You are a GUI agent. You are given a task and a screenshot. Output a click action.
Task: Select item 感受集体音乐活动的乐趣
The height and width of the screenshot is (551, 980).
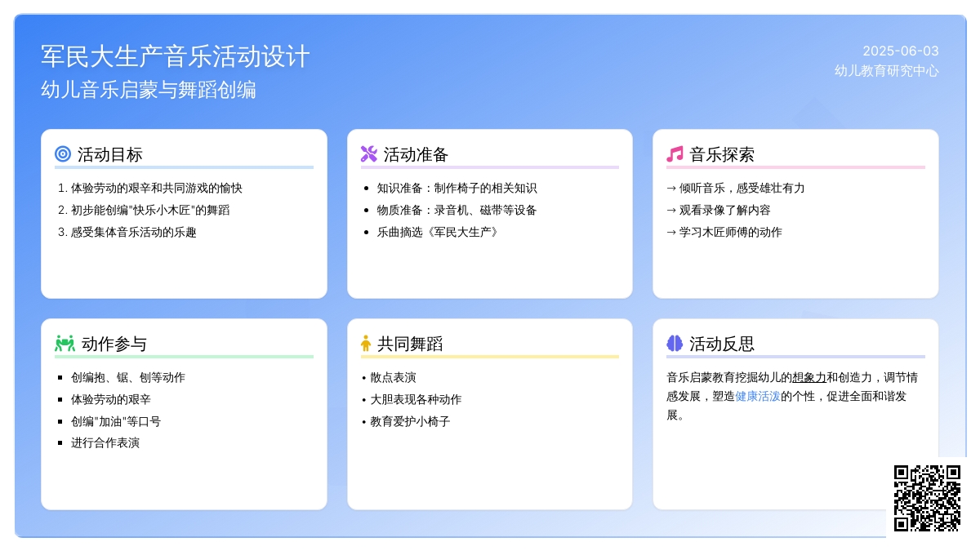pos(134,232)
